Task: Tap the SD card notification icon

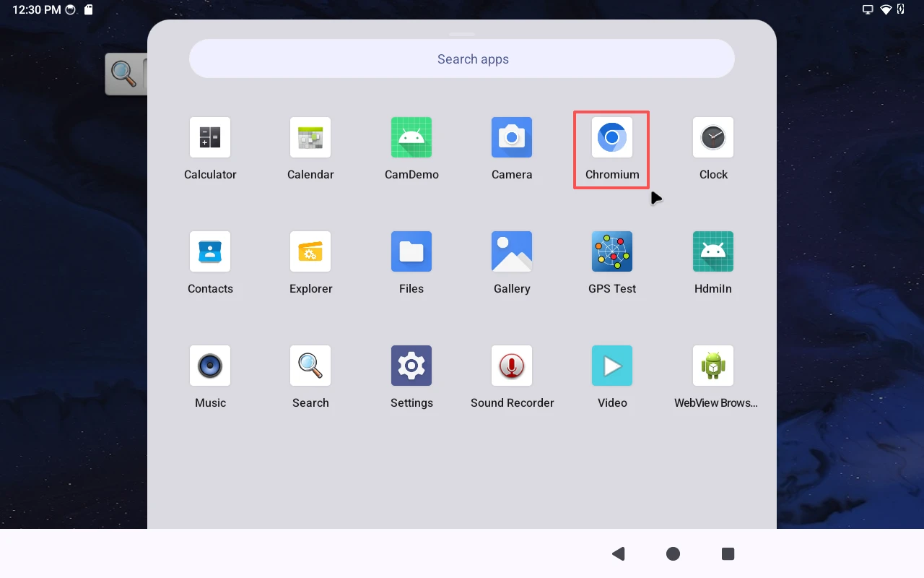Action: coord(88,10)
